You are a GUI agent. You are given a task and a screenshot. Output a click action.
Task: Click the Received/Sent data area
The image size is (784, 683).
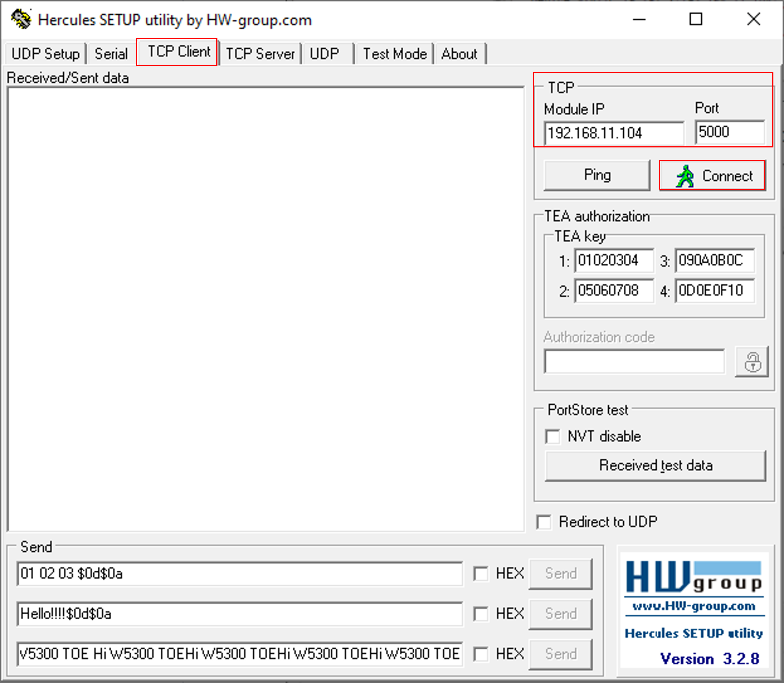tap(266, 309)
